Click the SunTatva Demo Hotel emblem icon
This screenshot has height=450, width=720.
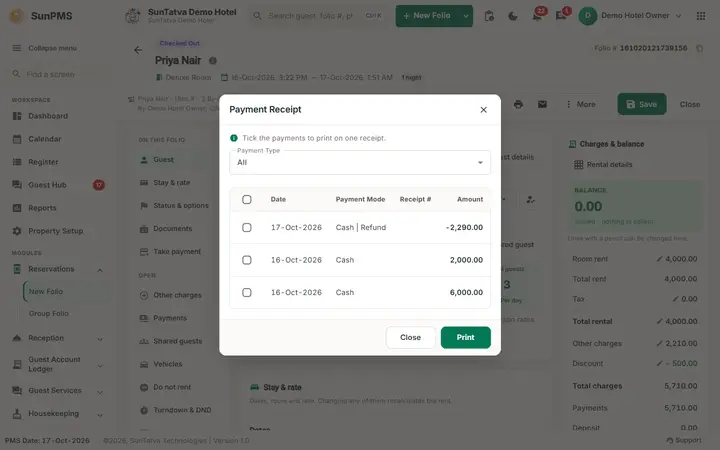[x=133, y=16]
